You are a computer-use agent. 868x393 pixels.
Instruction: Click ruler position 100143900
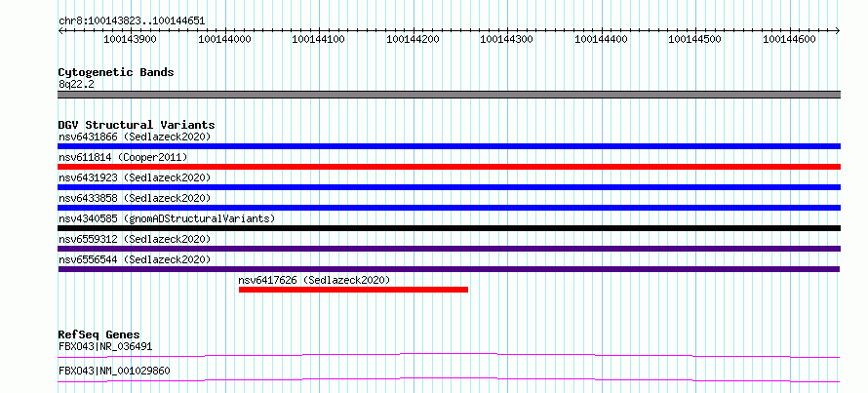(130, 39)
